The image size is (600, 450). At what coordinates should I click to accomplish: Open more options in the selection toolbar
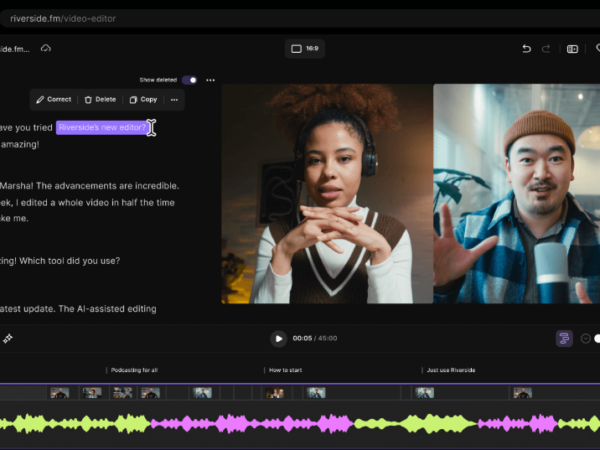pos(174,99)
